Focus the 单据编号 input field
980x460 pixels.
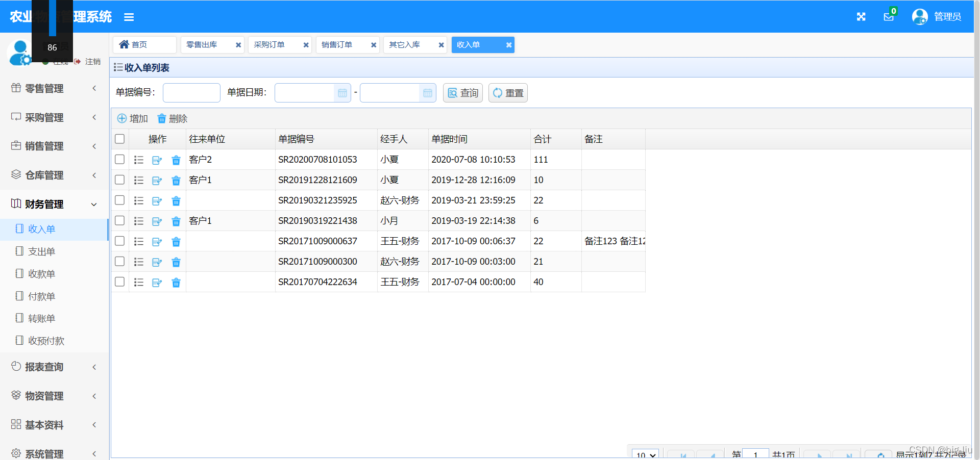coord(191,93)
